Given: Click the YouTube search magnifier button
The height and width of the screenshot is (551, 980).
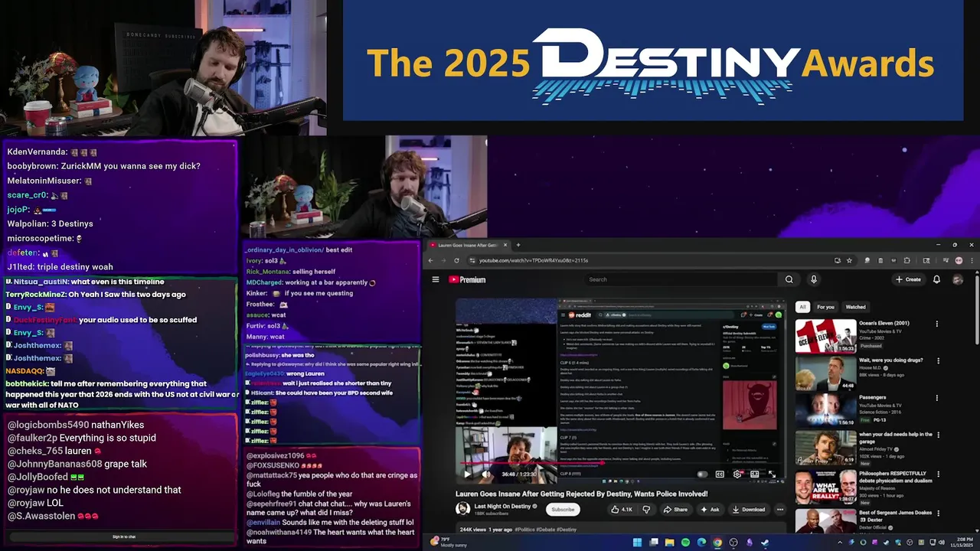Looking at the screenshot, I should 789,279.
